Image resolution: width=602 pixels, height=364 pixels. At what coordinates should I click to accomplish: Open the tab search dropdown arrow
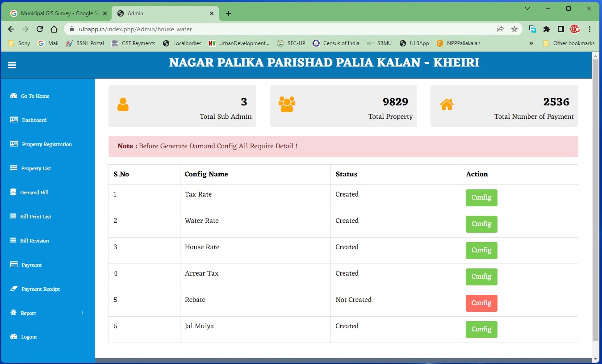[x=527, y=8]
